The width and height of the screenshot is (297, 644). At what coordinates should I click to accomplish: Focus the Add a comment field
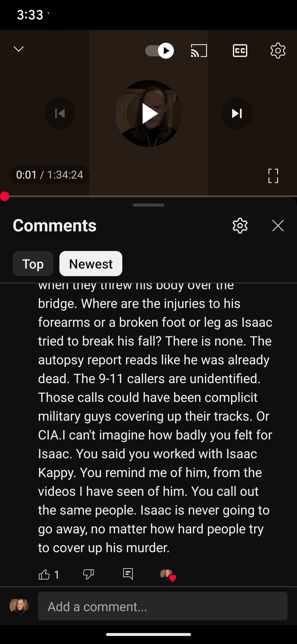point(163,606)
